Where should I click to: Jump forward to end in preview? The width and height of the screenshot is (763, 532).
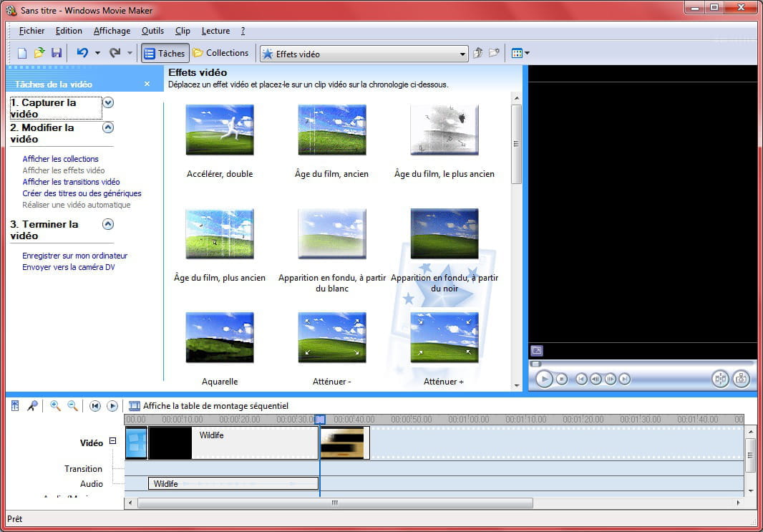click(624, 379)
